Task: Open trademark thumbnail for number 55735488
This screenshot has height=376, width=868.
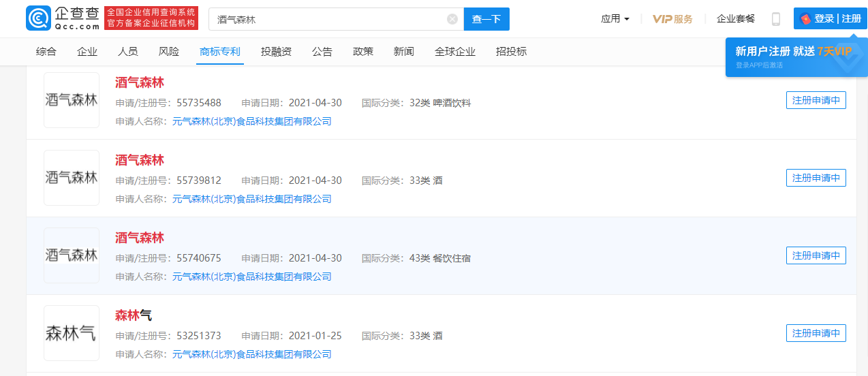Action: point(72,100)
